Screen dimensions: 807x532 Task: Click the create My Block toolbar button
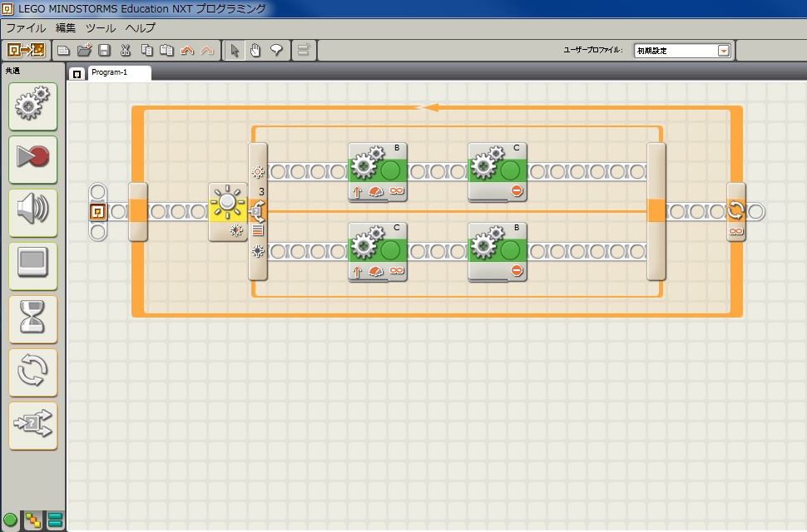304,51
